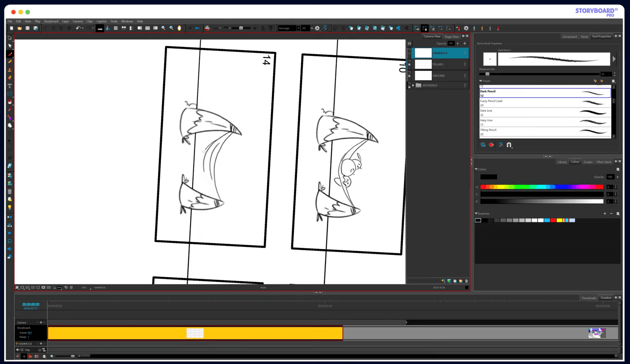Screen dimensions: 630x364
Task: Click the trash icon in left toolbar
Action: (10, 191)
